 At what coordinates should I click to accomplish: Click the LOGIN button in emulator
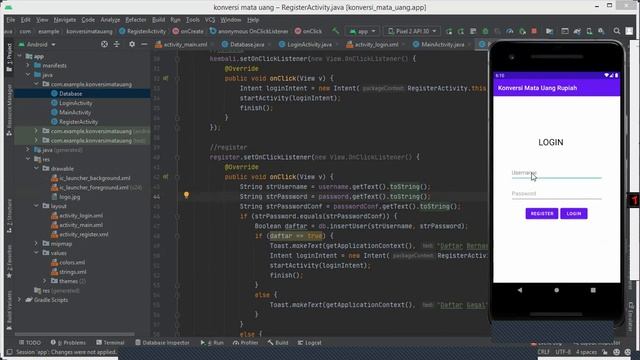pyautogui.click(x=573, y=213)
